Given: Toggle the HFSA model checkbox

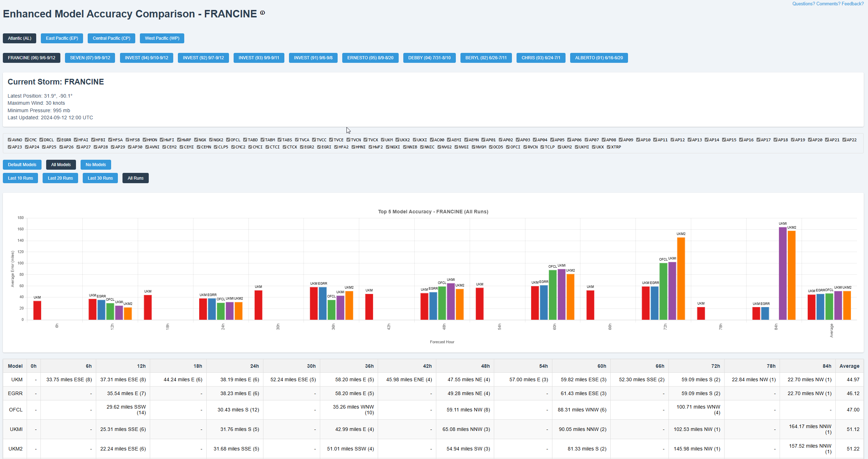Looking at the screenshot, I should click(x=110, y=140).
